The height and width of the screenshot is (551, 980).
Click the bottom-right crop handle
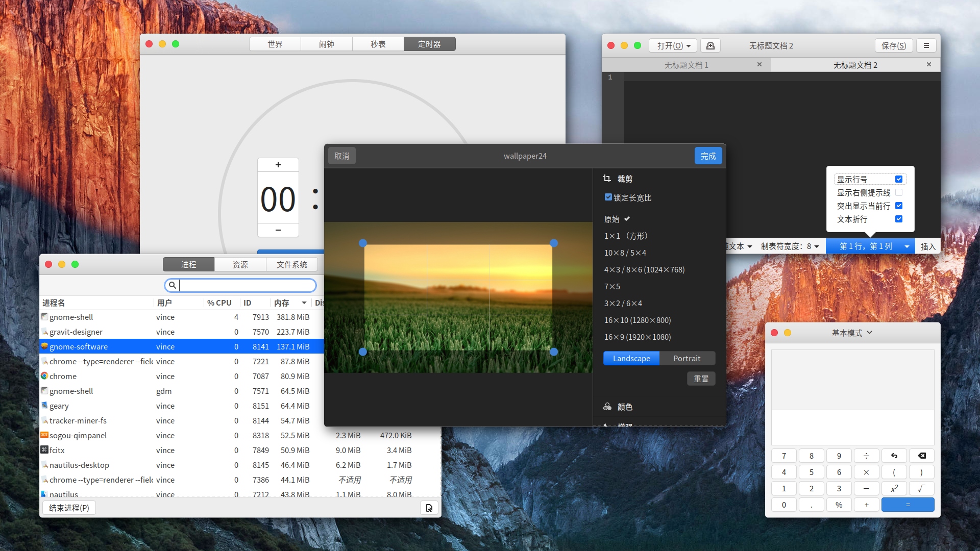point(554,352)
